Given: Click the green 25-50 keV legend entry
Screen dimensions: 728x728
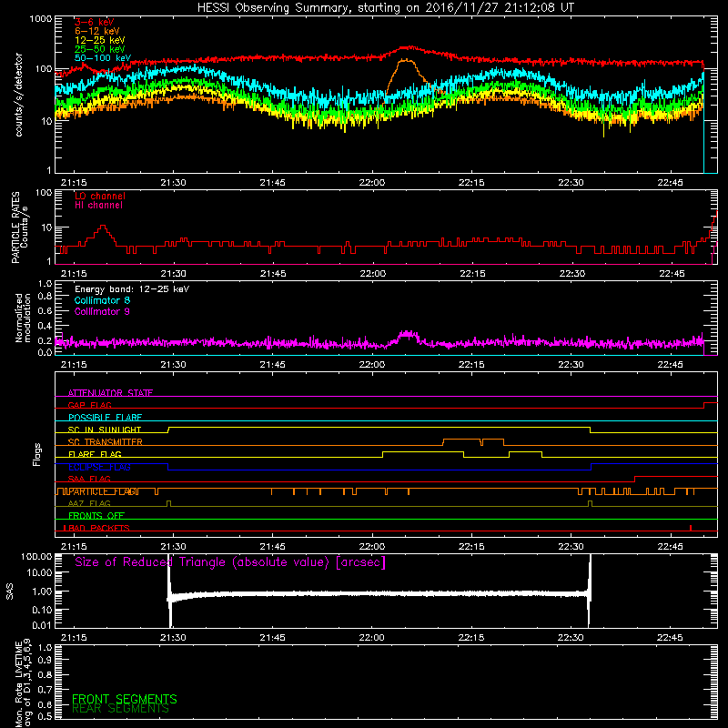Looking at the screenshot, I should pyautogui.click(x=100, y=49).
